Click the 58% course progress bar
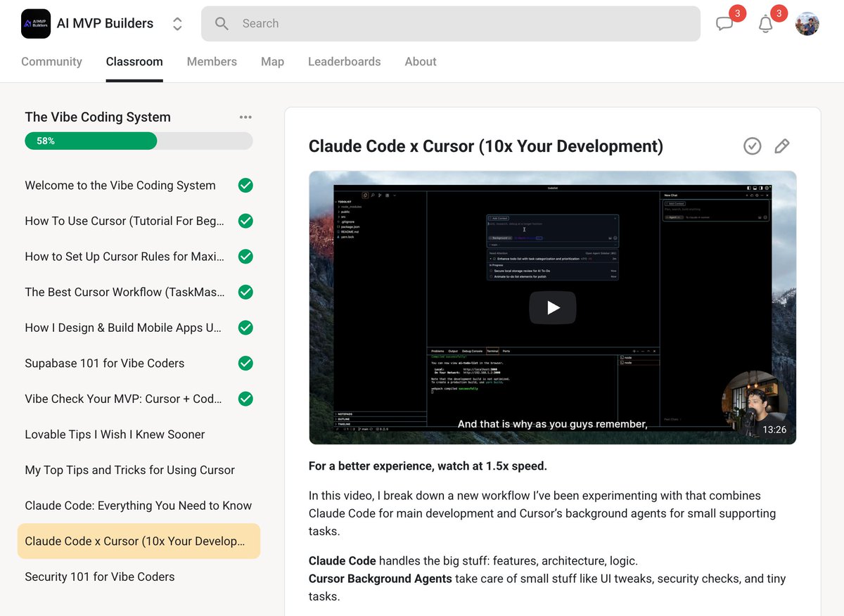The width and height of the screenshot is (844, 616). point(139,141)
